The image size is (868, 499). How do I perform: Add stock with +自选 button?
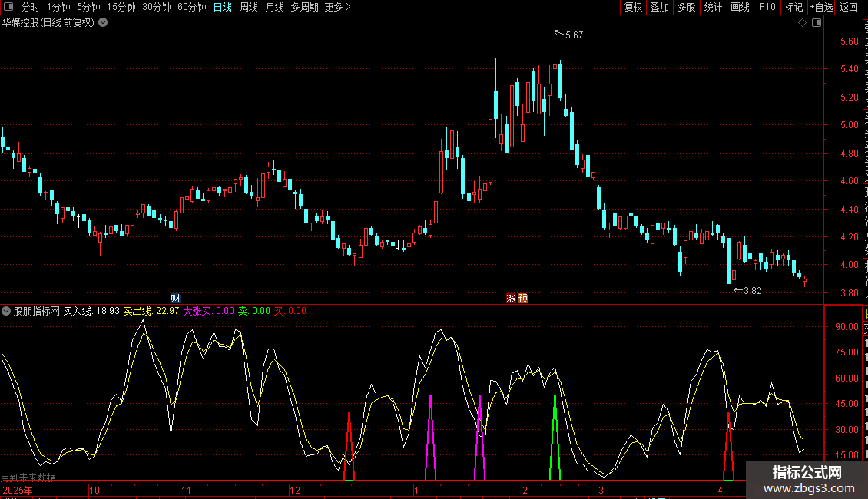coord(821,7)
